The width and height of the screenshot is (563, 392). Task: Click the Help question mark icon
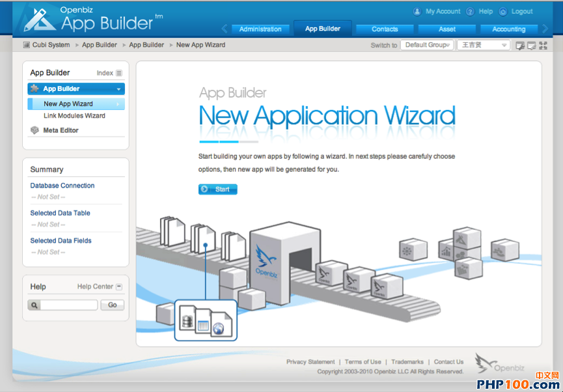pos(470,12)
